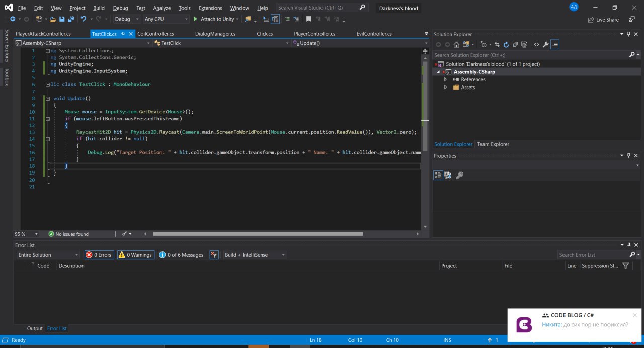
Task: Open the File menu
Action: (x=22, y=8)
